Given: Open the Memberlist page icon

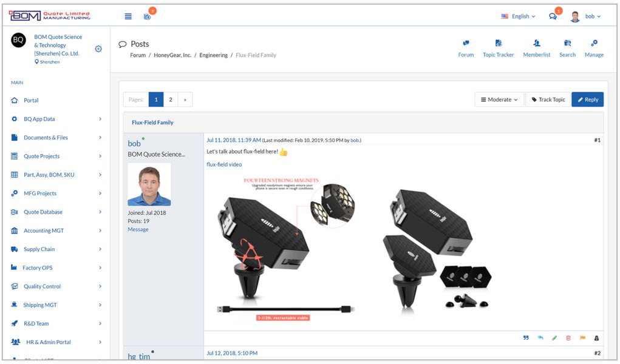Looking at the screenshot, I should click(537, 49).
